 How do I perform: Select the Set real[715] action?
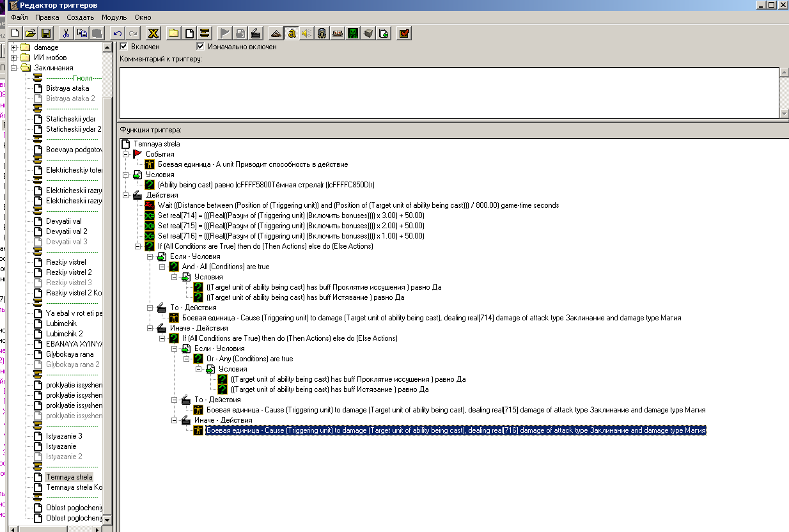coord(291,226)
